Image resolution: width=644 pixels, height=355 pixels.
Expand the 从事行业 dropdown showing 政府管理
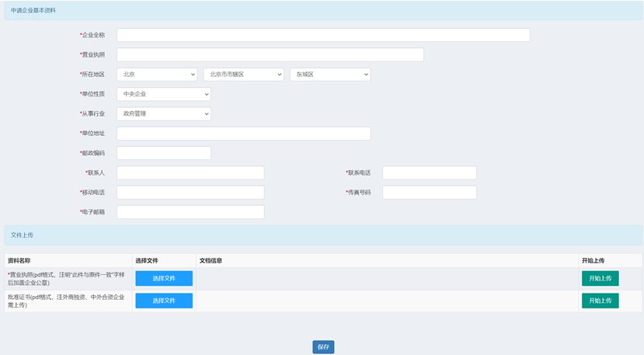pos(163,113)
